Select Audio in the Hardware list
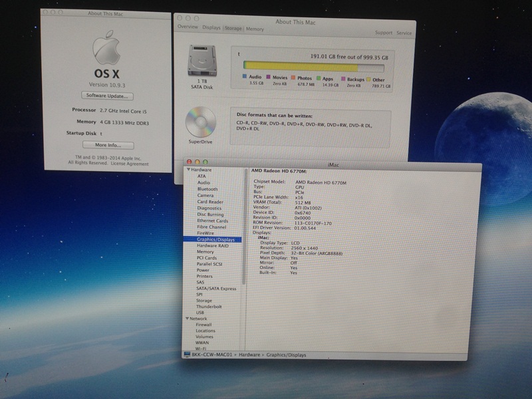The height and width of the screenshot is (399, 532). click(203, 182)
